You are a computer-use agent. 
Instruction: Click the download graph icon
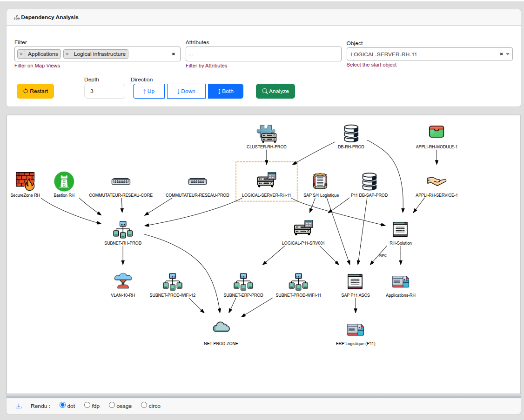click(x=19, y=406)
